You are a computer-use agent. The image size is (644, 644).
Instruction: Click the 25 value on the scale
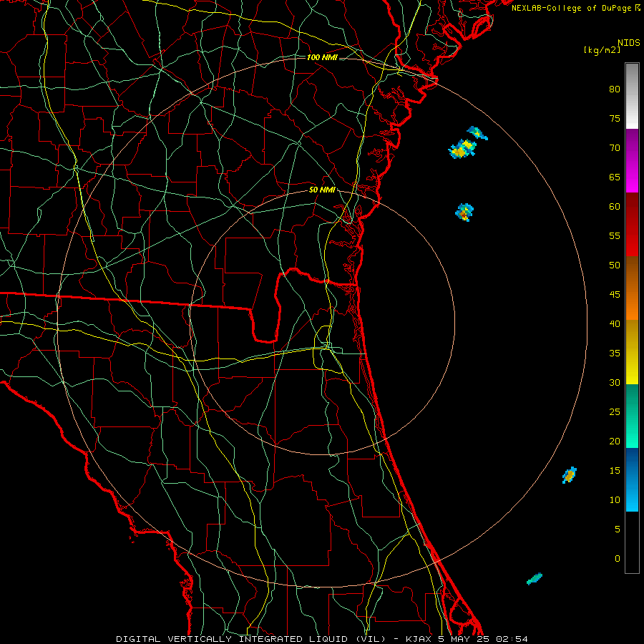point(615,412)
